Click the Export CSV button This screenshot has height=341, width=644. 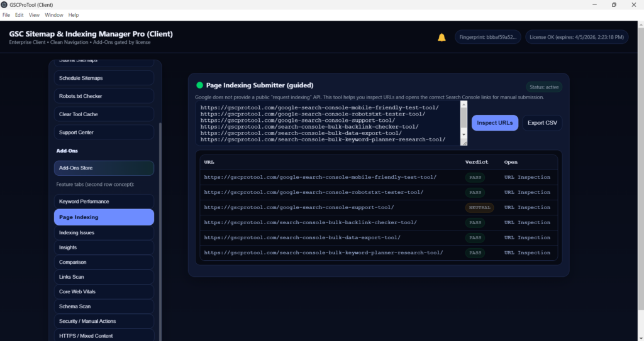coord(542,123)
